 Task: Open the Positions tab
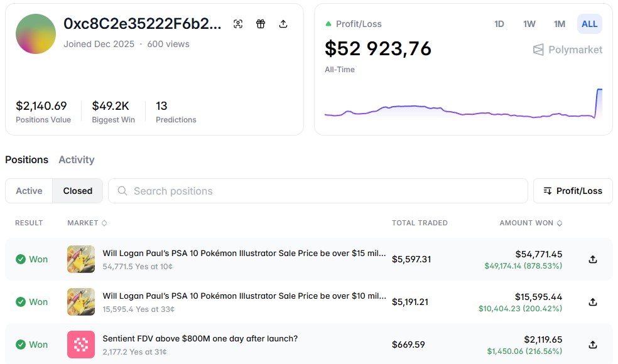pos(27,159)
